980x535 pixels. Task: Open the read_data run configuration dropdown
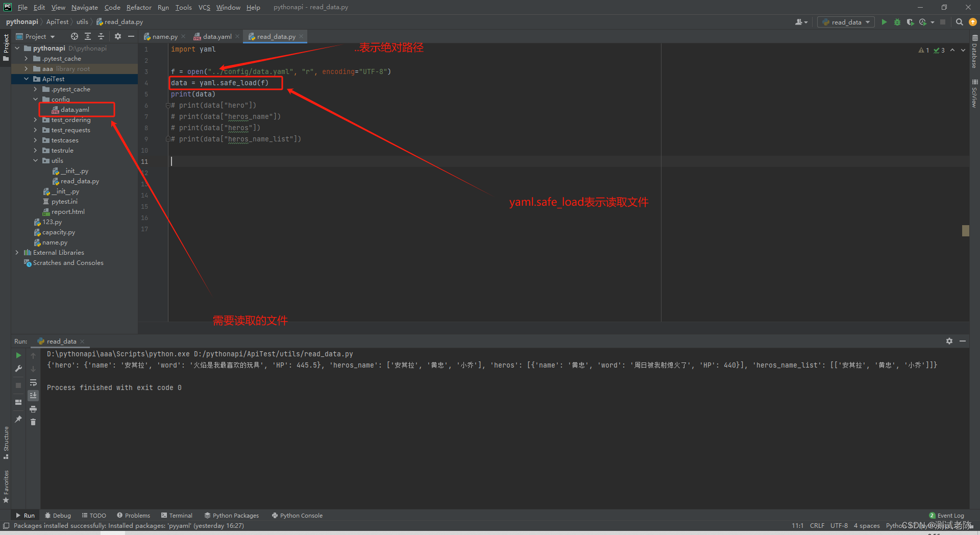(x=866, y=22)
